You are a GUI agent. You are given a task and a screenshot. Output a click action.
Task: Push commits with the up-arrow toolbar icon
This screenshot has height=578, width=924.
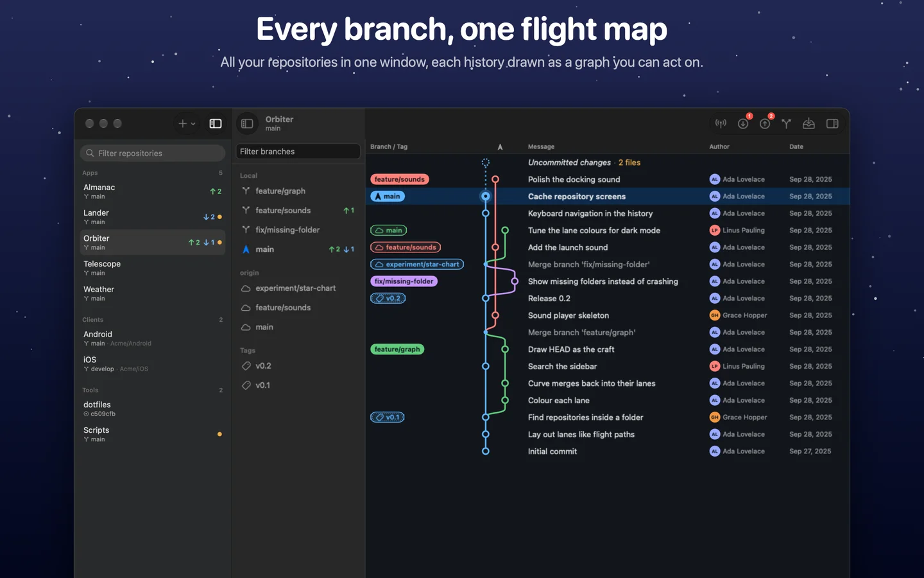point(765,123)
